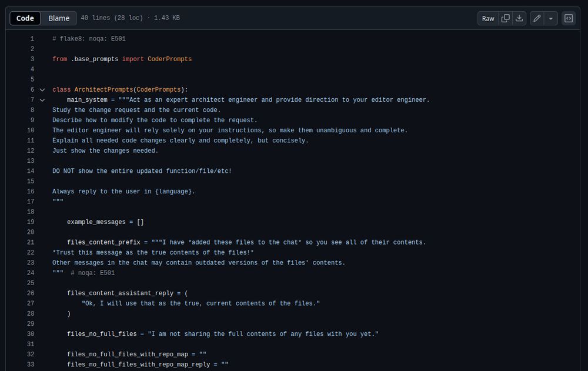Image resolution: width=588 pixels, height=371 pixels.
Task: Switch to the Code tab
Action: 25,18
